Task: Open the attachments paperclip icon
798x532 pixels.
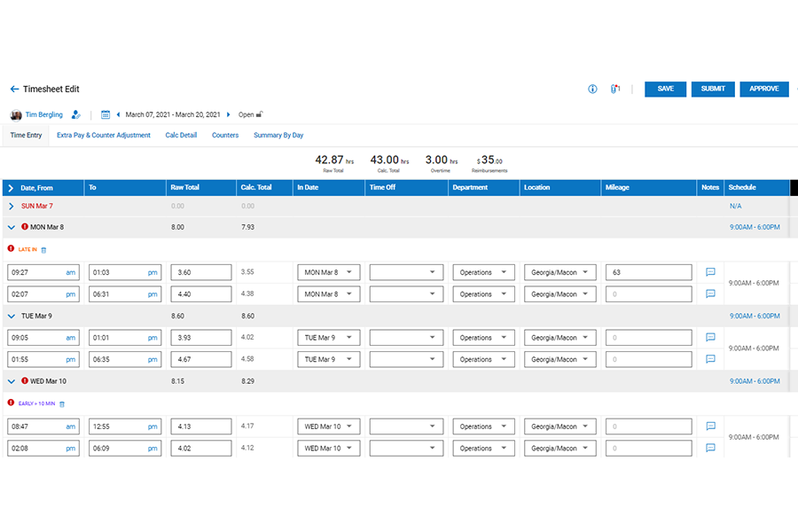Action: pos(615,90)
